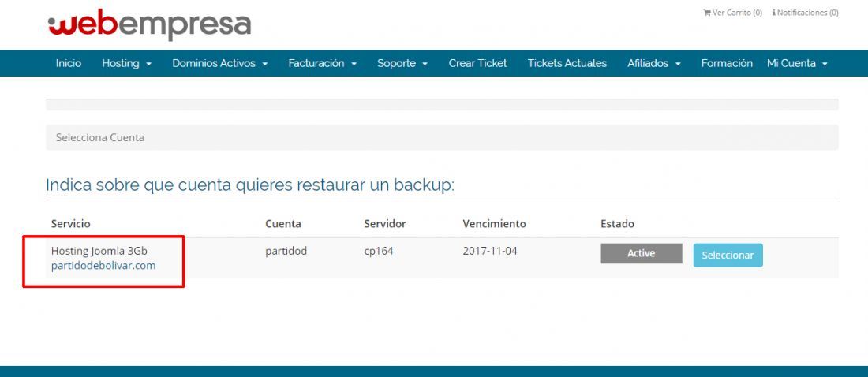Click the restaurar un backup heading
The height and width of the screenshot is (377, 868).
(x=249, y=185)
